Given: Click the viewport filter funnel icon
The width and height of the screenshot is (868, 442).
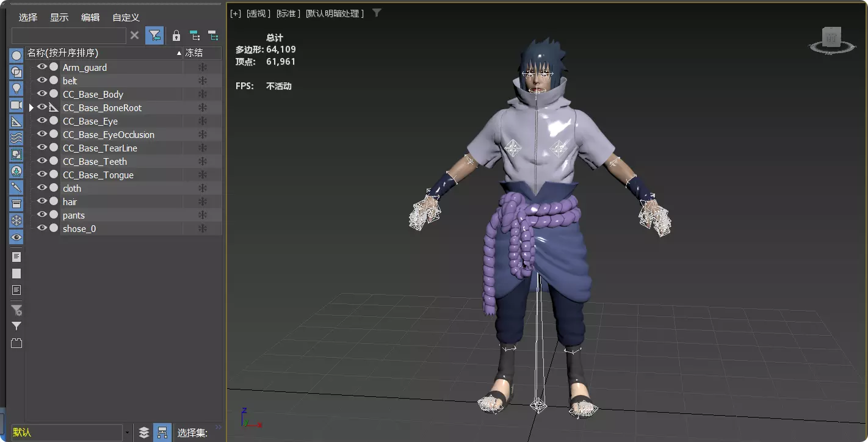Looking at the screenshot, I should click(377, 13).
